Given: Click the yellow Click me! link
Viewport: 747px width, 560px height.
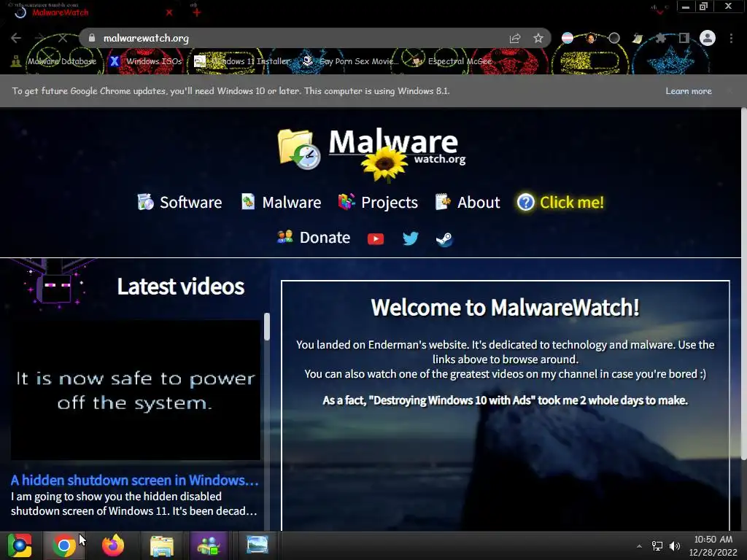Looking at the screenshot, I should pos(561,202).
